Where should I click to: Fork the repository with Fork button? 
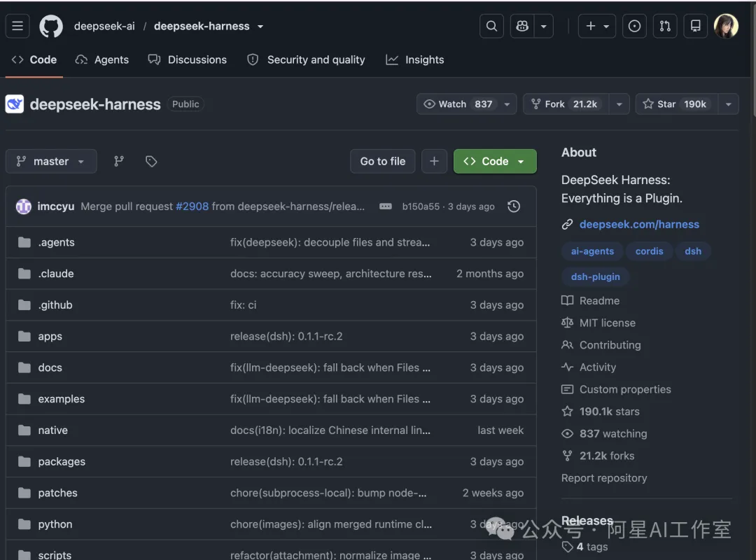566,104
